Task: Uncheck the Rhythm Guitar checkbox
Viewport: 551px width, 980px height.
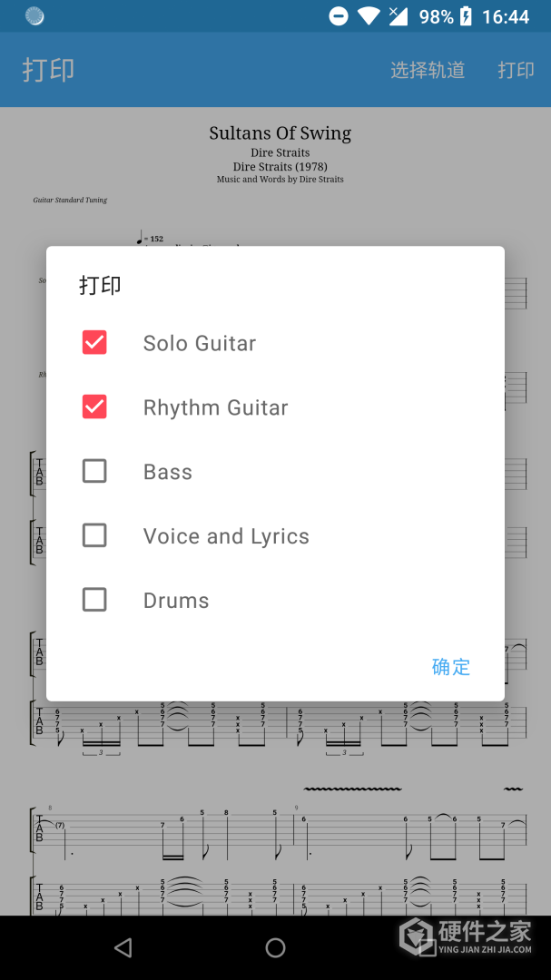Action: click(94, 407)
